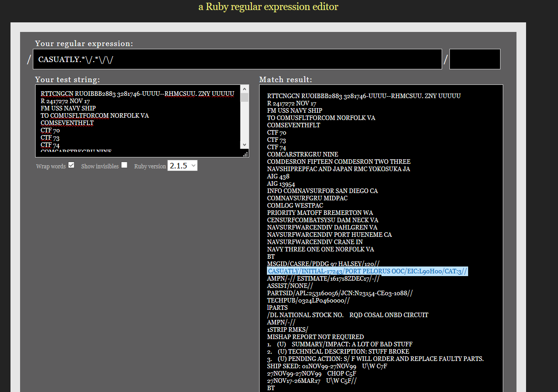
Task: Click 'TECHPUB/0324LP0460000//' line
Action: [x=308, y=300]
